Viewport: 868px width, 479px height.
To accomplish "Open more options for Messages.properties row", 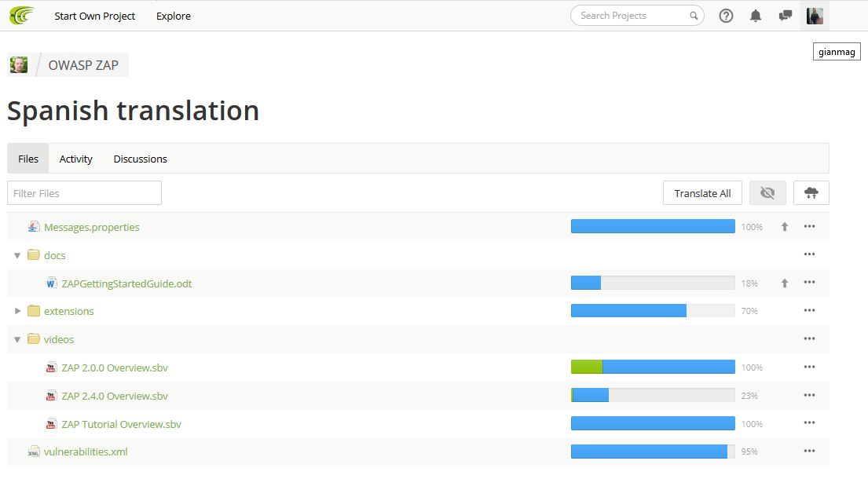I will [x=809, y=226].
